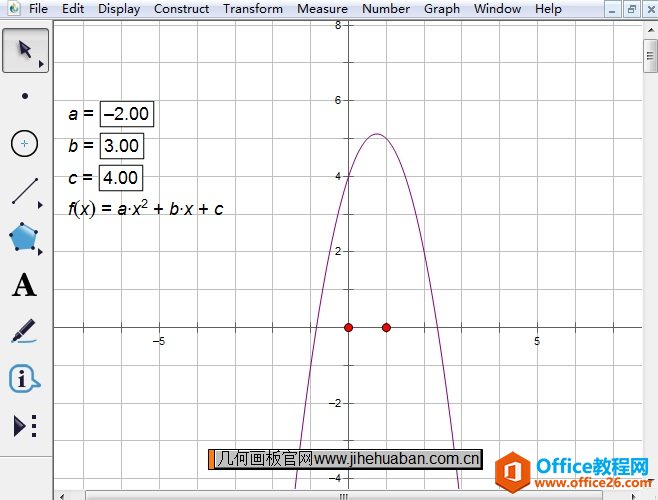Open the Window menu
The width and height of the screenshot is (658, 500).
[x=498, y=8]
